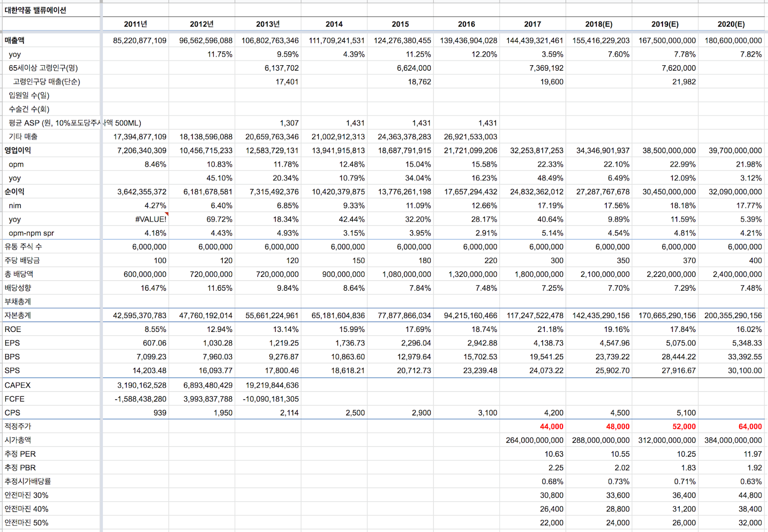Select the 추정 PER row label
This screenshot has height=532, width=768.
(20, 454)
